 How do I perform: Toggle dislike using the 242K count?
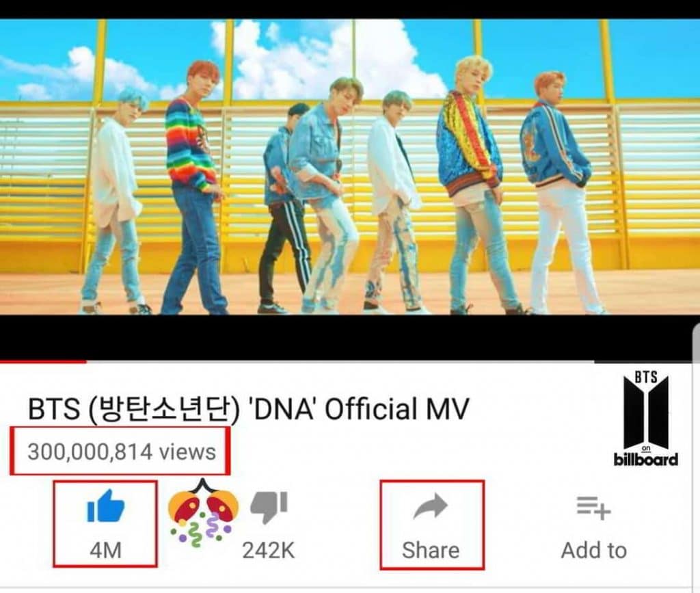tap(269, 550)
